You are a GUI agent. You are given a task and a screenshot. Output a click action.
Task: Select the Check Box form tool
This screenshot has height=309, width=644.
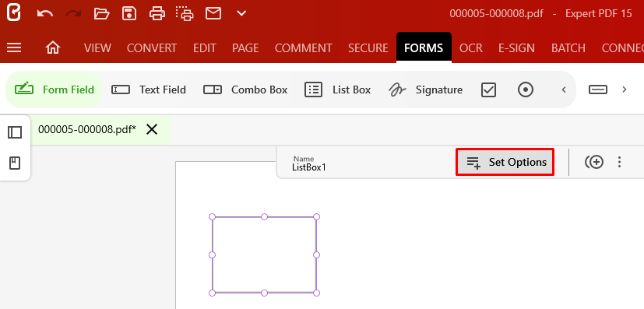(x=488, y=90)
